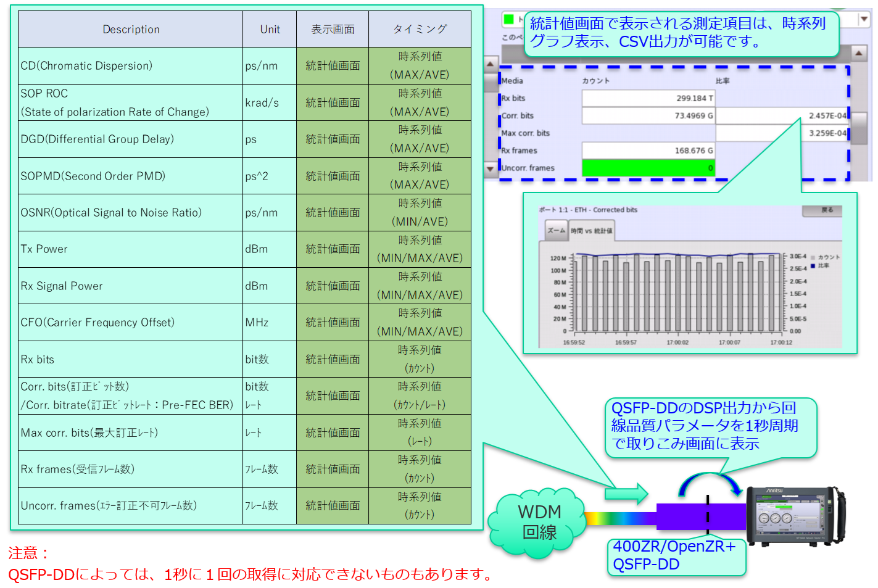Click the '表示画面' table header
This screenshot has width=878, height=588.
[333, 29]
